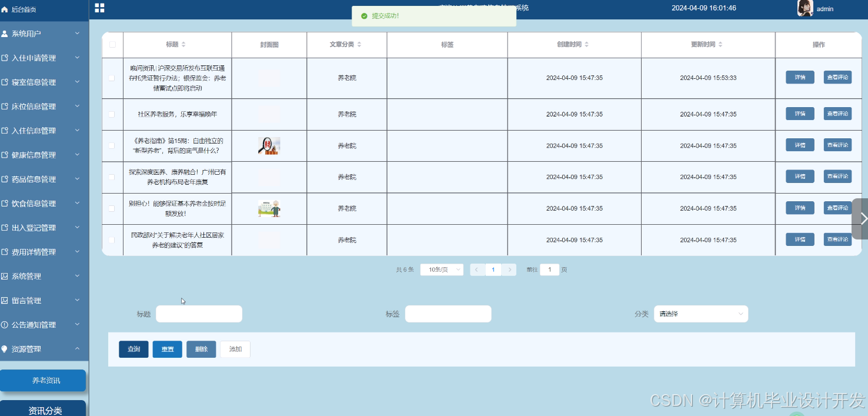The height and width of the screenshot is (416, 868).
Task: Click the icon beside 入住申请管理
Action: 5,58
